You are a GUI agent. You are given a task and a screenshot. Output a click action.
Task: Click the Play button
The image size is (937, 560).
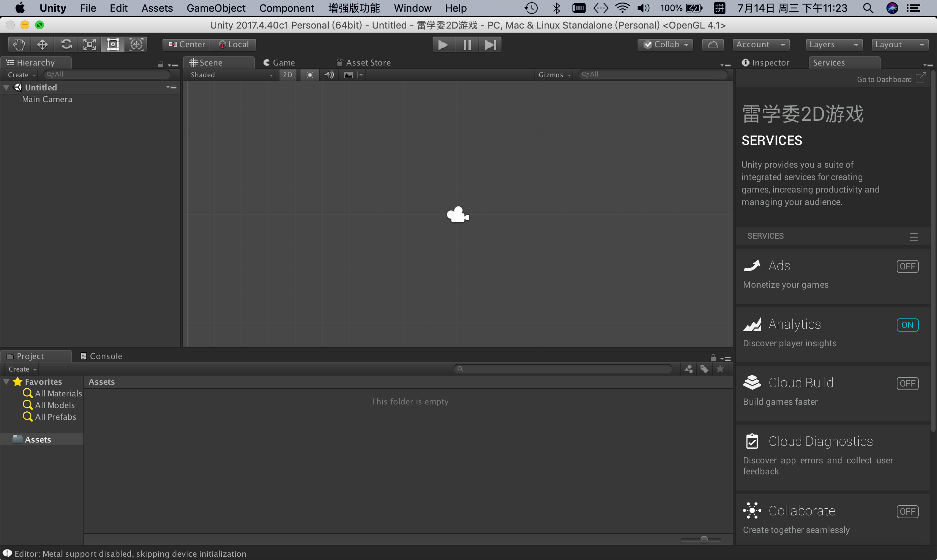tap(443, 45)
